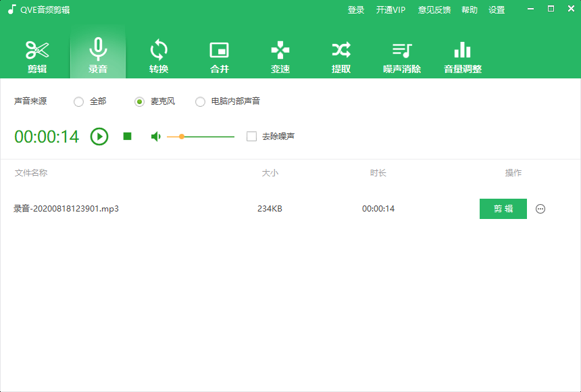
Task: Open the 帮助 help menu
Action: (469, 9)
